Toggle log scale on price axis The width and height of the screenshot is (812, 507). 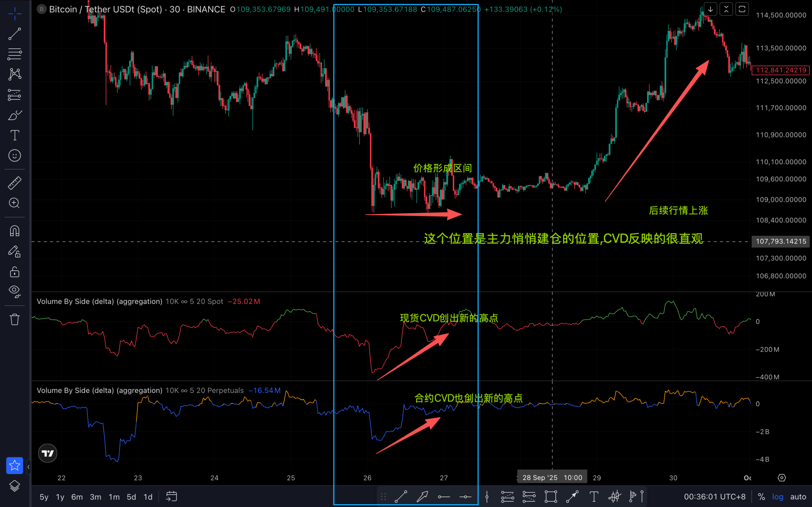(777, 497)
